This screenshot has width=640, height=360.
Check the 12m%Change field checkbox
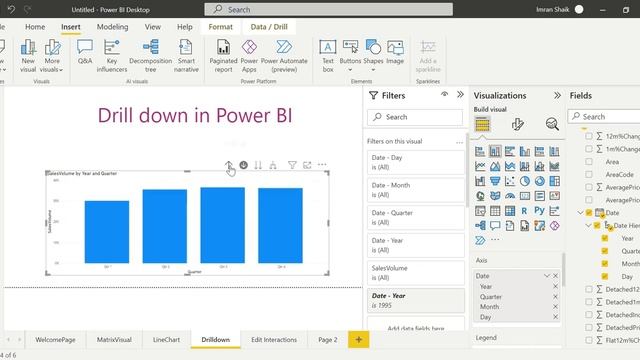589,136
